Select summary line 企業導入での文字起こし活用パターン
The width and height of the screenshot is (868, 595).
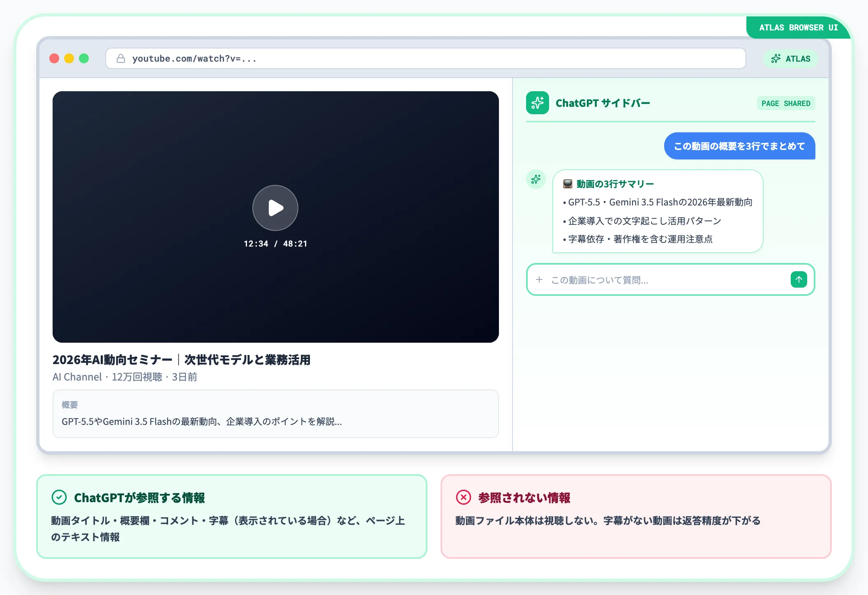pos(642,221)
